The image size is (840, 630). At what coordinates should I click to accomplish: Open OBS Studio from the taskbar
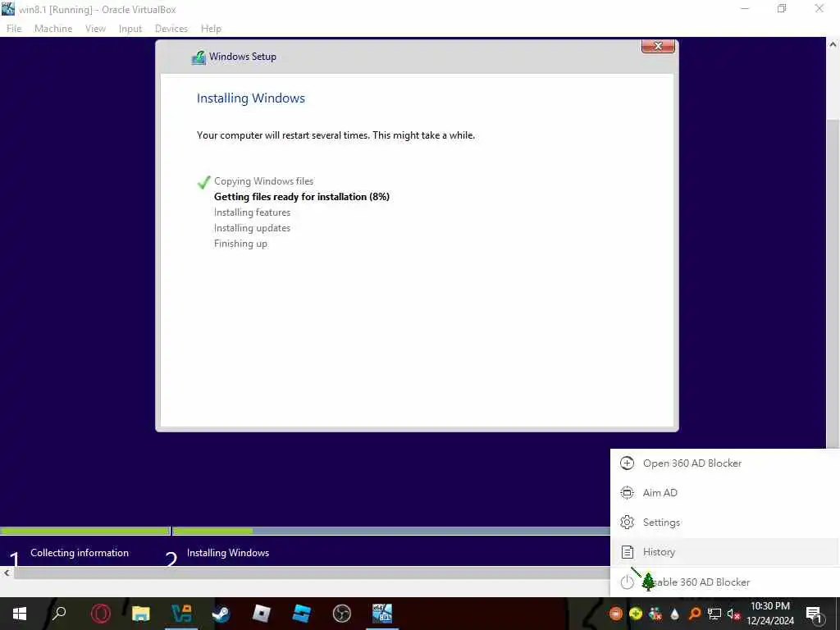[x=342, y=614]
